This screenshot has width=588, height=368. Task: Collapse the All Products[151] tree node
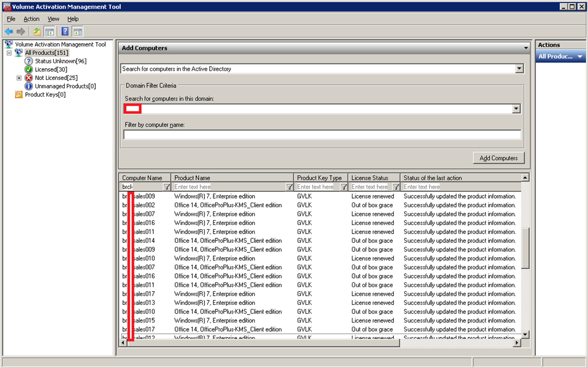pyautogui.click(x=9, y=53)
